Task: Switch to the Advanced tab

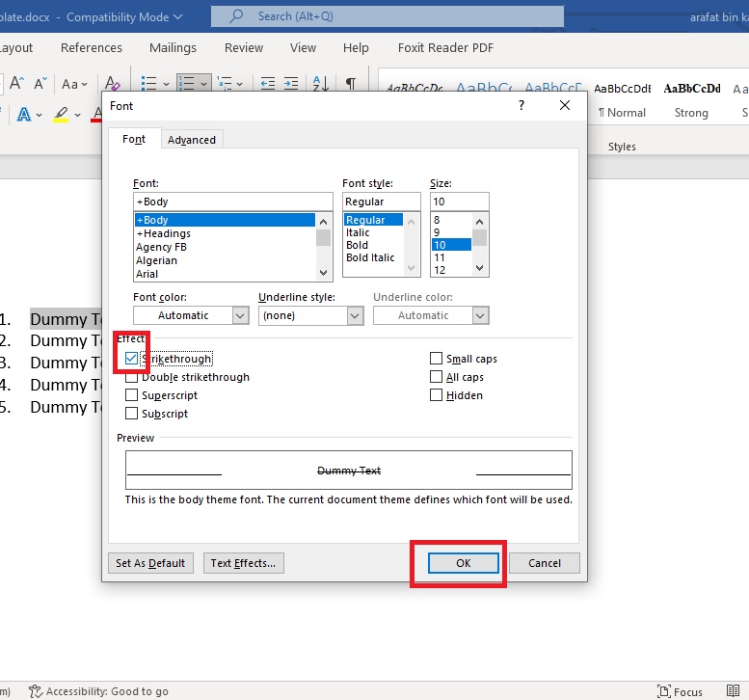Action: point(192,140)
